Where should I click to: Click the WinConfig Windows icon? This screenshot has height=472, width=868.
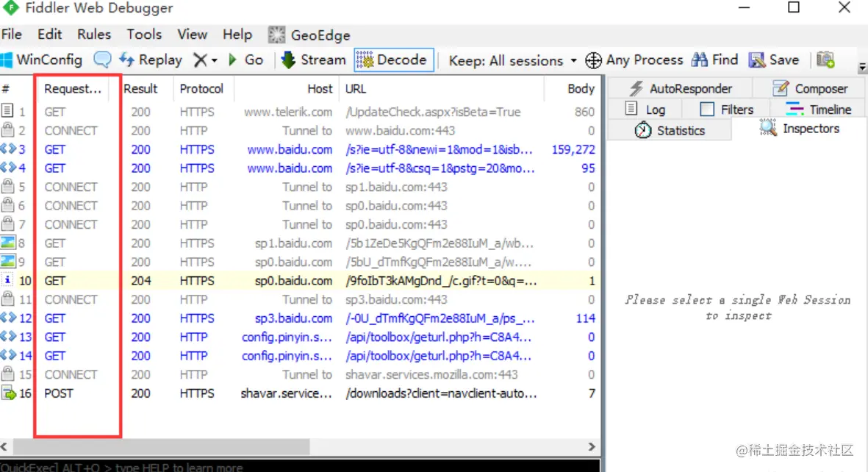point(6,60)
